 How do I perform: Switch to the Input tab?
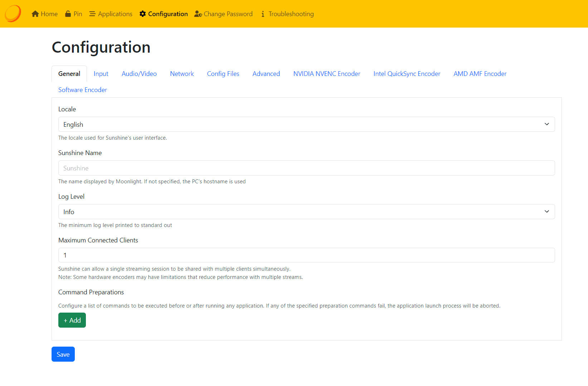coord(101,74)
